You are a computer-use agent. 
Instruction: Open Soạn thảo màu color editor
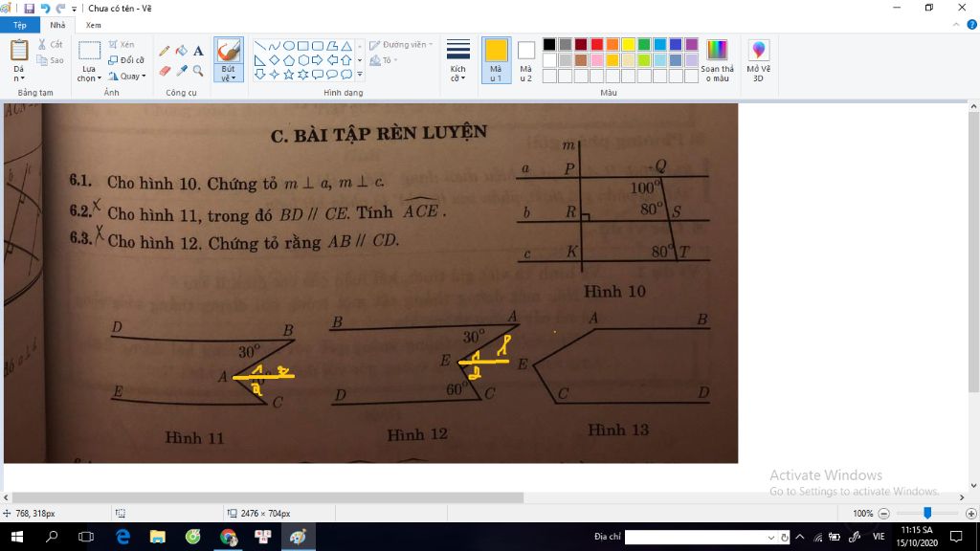717,60
